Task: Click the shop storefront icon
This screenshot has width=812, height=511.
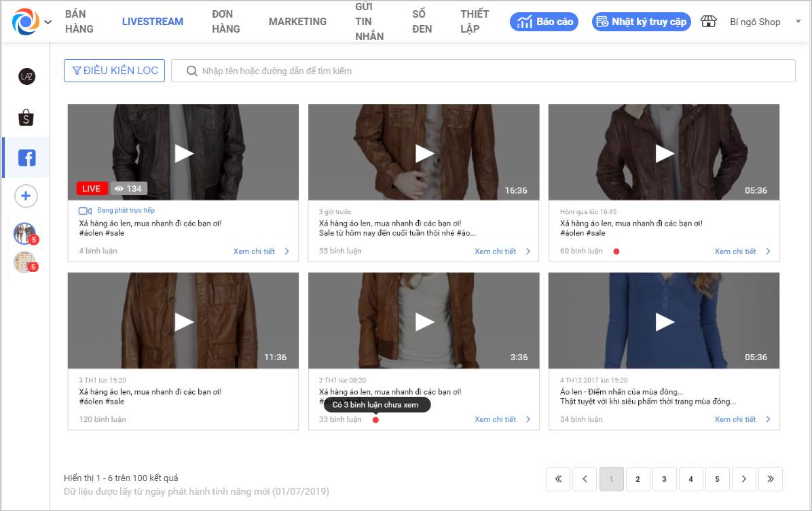Action: [709, 22]
